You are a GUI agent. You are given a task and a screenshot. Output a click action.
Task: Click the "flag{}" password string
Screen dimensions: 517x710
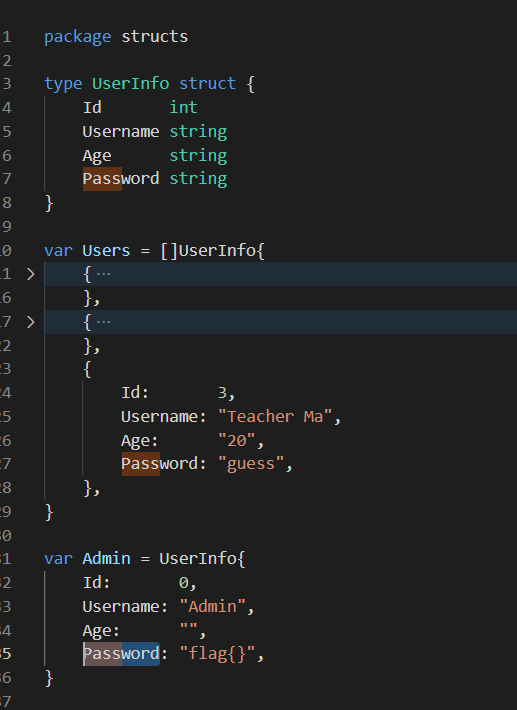[x=217, y=654]
